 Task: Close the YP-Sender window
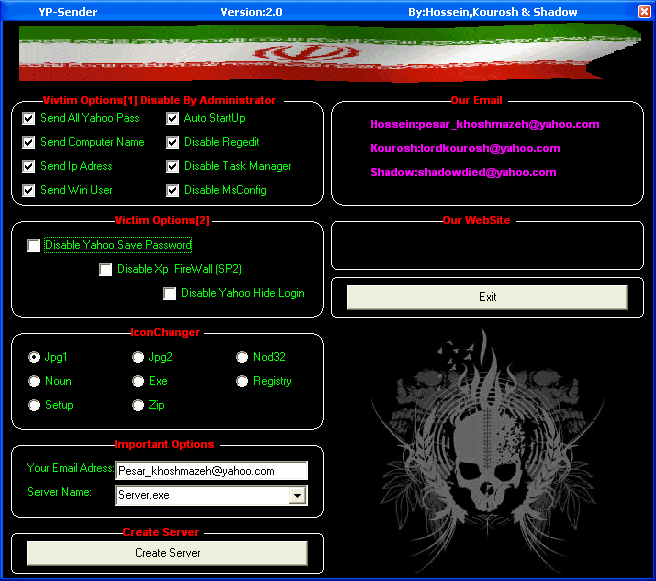pos(644,11)
